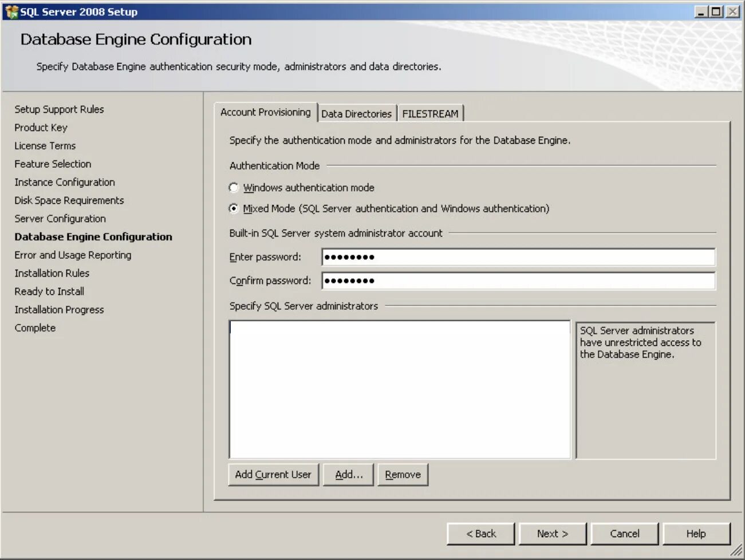Select the Product Key step
This screenshot has height=560, width=745.
click(x=41, y=128)
